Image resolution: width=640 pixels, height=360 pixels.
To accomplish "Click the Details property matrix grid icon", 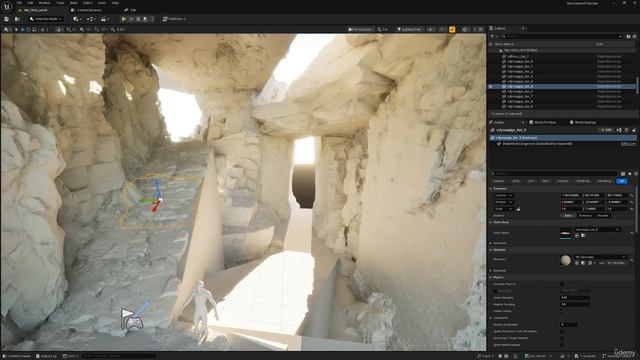I will [x=623, y=174].
